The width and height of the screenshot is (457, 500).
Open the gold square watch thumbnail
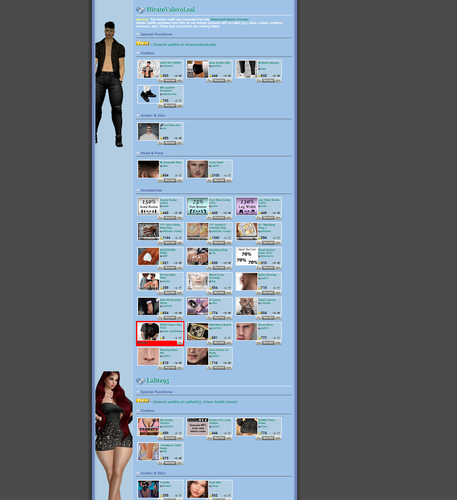pos(197,331)
